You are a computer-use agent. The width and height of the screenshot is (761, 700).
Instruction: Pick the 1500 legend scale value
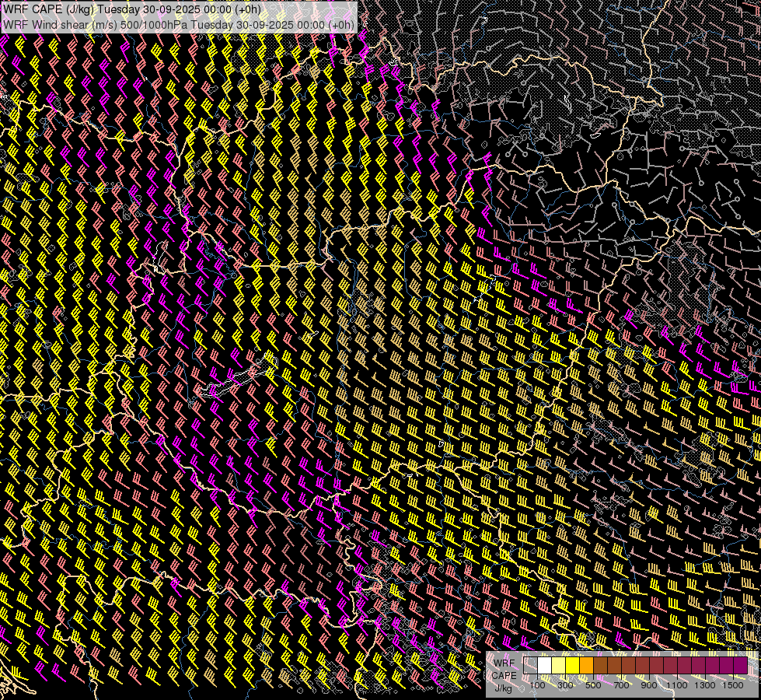733,685
